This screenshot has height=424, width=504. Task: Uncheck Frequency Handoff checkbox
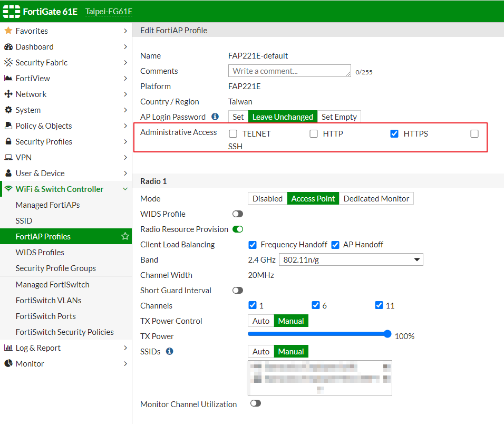coord(253,245)
